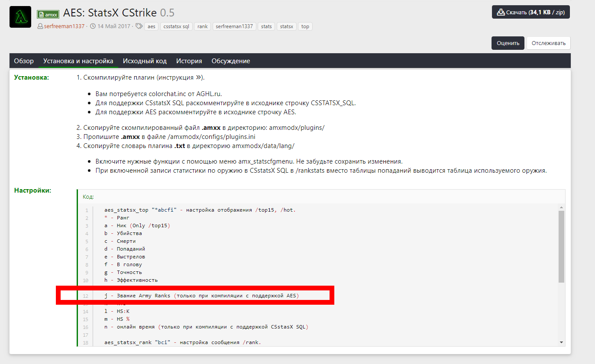The height and width of the screenshot is (364, 595).
Task: Click code line 'f - В голову'
Action: pyautogui.click(x=123, y=264)
